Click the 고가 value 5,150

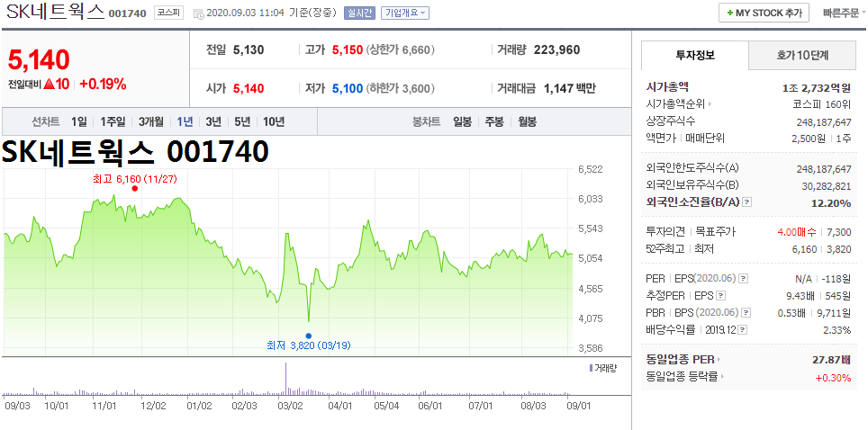click(x=348, y=50)
